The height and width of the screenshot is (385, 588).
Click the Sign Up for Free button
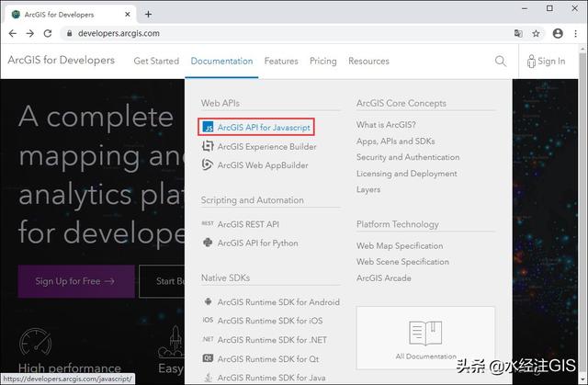(x=76, y=281)
